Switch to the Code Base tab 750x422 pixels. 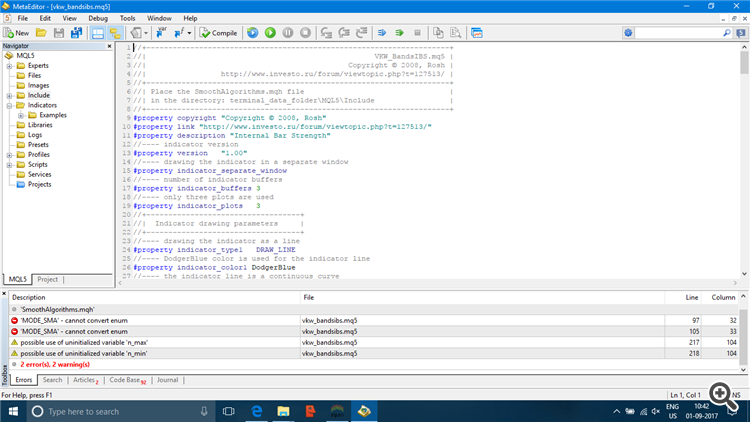point(126,380)
